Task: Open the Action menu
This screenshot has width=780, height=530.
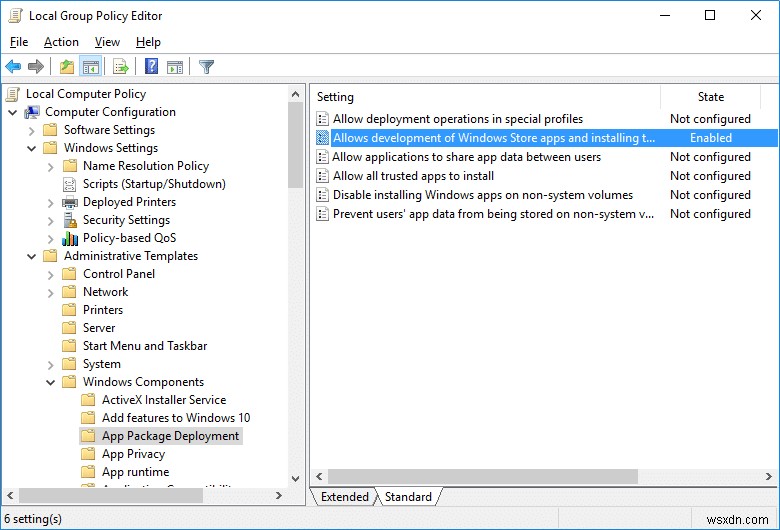Action: [x=61, y=42]
